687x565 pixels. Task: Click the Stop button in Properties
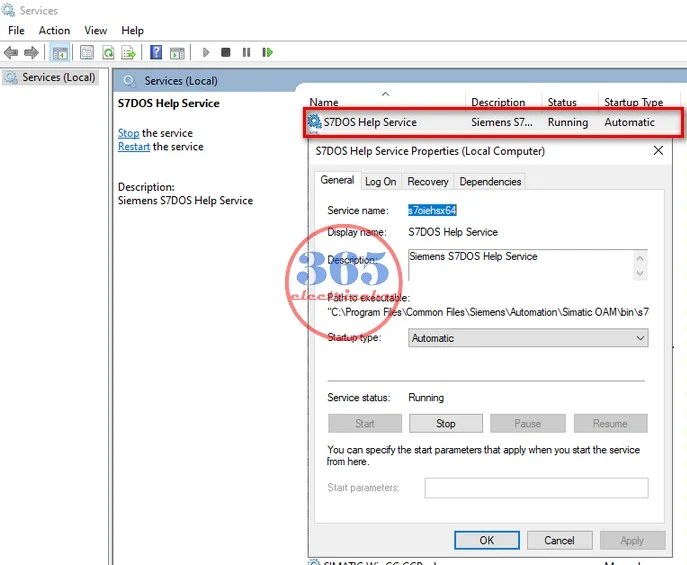(x=446, y=424)
